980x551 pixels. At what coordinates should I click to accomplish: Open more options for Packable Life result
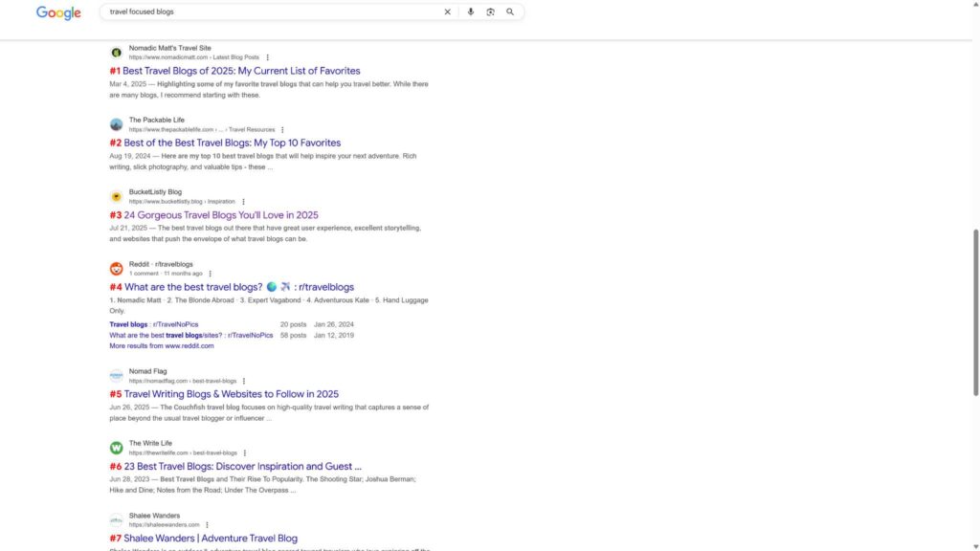click(282, 130)
